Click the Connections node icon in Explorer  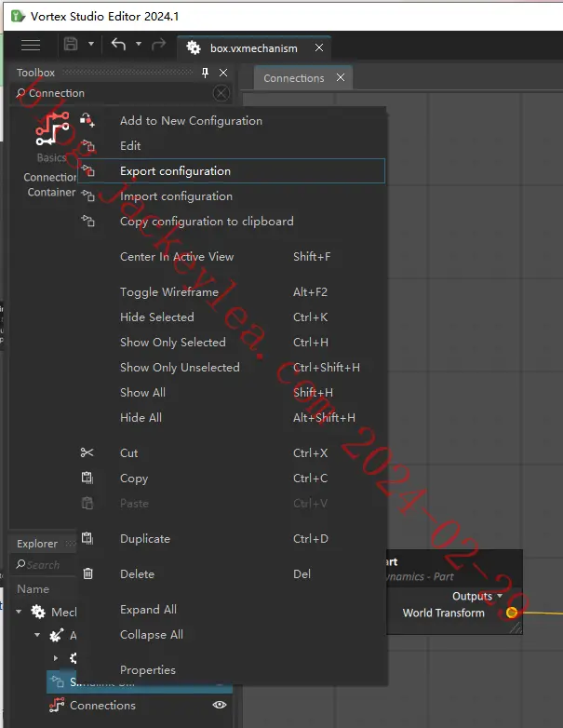[57, 705]
